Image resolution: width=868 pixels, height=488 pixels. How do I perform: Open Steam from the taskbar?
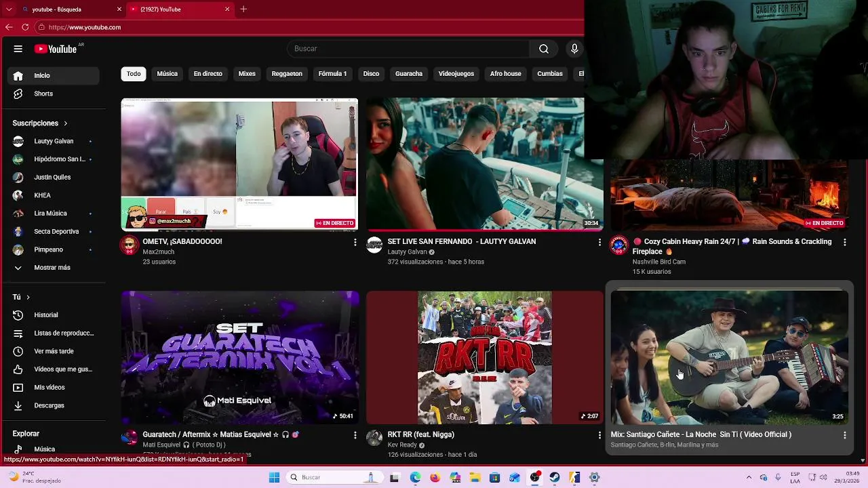pyautogui.click(x=555, y=477)
